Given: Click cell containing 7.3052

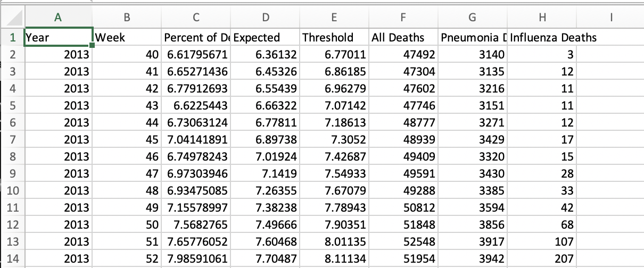Looking at the screenshot, I should pos(333,140).
